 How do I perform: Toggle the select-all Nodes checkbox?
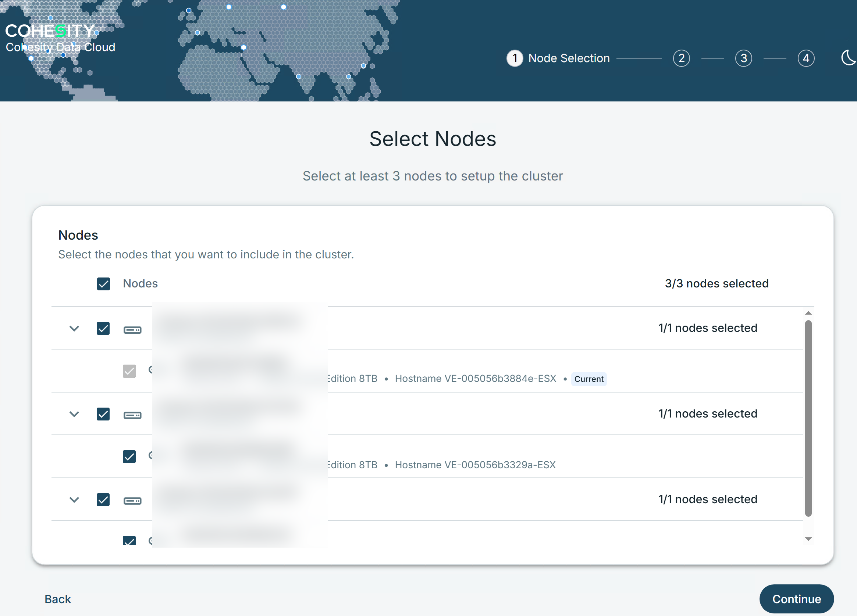click(x=103, y=284)
